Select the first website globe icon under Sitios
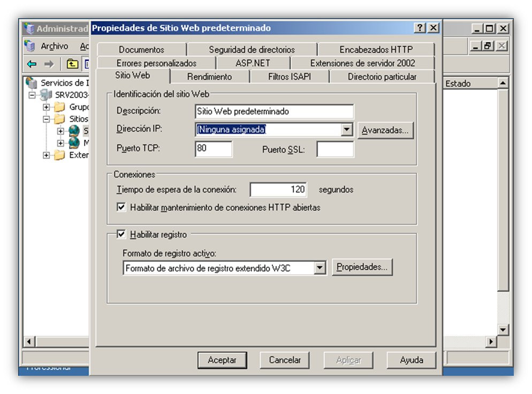 [x=74, y=131]
